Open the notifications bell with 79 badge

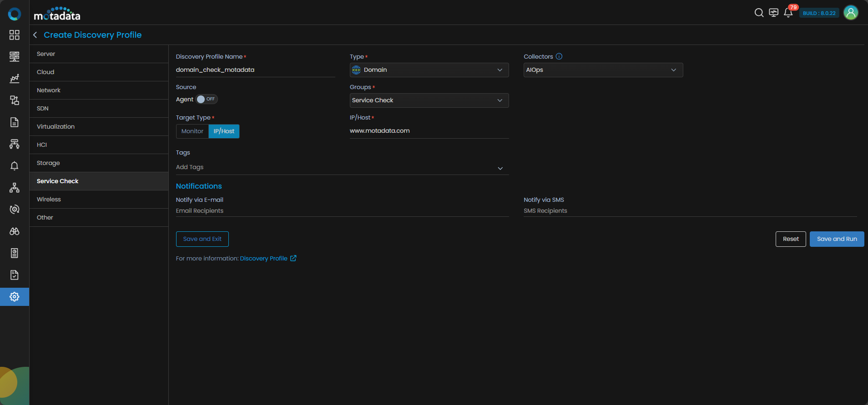[788, 13]
